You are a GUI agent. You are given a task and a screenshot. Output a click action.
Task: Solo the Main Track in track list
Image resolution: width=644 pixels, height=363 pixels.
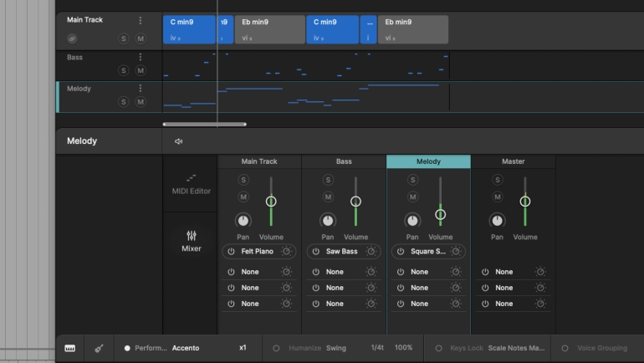coord(123,38)
